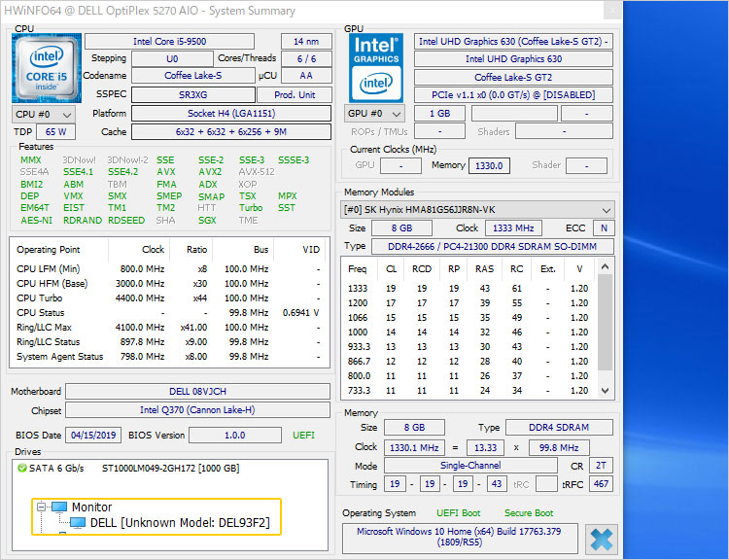Open the CPU #0 selector dropdown
The width and height of the screenshot is (729, 560).
point(44,115)
